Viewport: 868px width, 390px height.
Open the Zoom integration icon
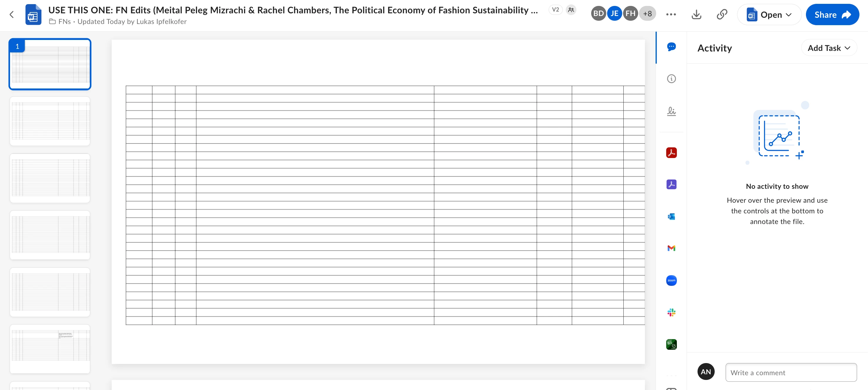671,280
